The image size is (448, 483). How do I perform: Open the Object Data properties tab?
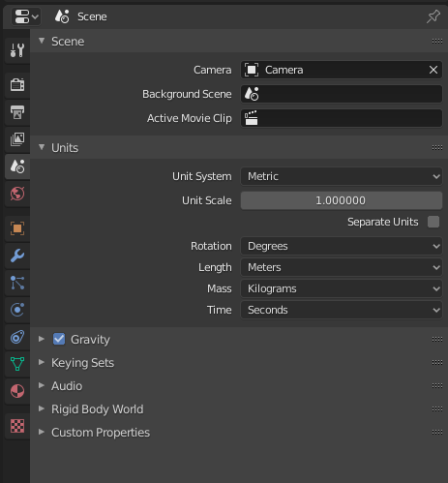pyautogui.click(x=17, y=364)
